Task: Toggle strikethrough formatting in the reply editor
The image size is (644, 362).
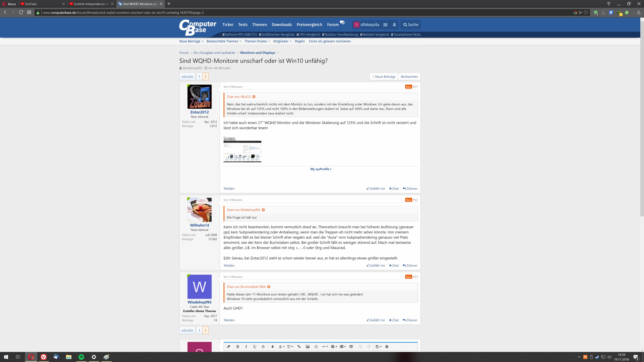Action: [263, 347]
